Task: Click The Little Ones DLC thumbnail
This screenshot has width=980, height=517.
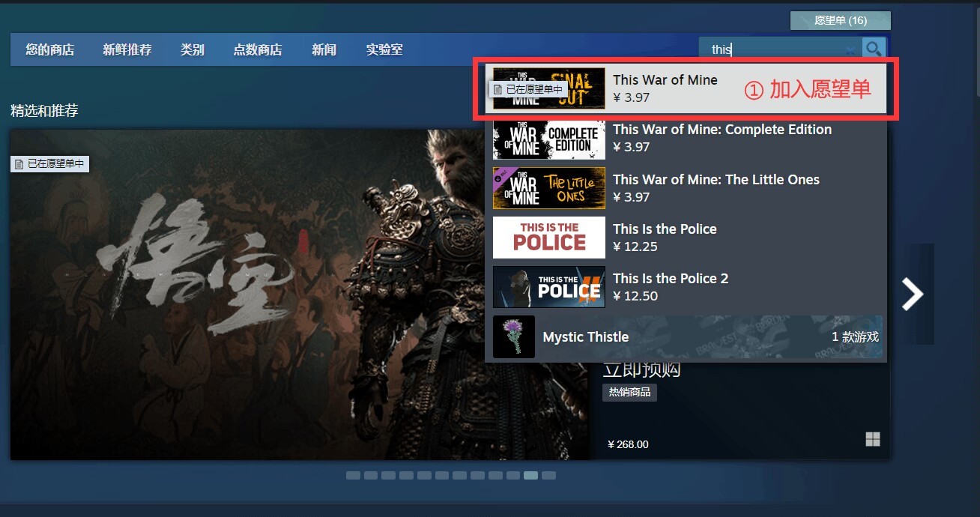Action: (x=548, y=188)
